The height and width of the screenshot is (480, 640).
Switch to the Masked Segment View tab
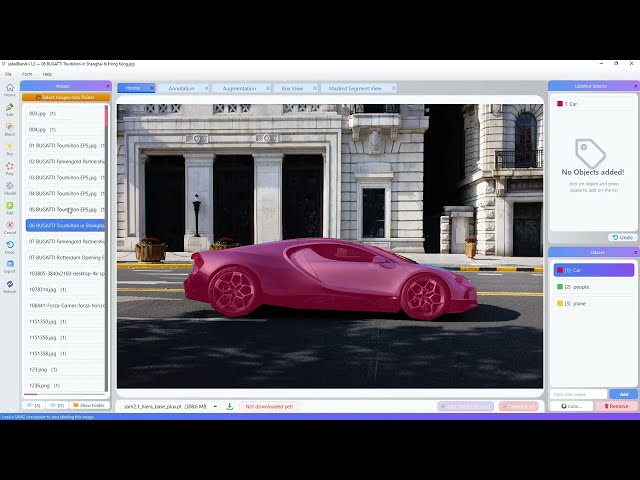[x=355, y=88]
